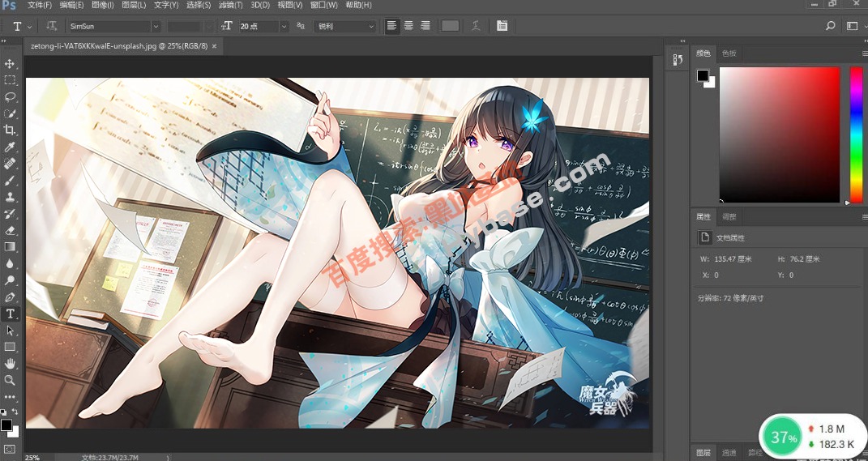Image resolution: width=868 pixels, height=461 pixels.
Task: Open the 图像(I) menu
Action: point(102,5)
